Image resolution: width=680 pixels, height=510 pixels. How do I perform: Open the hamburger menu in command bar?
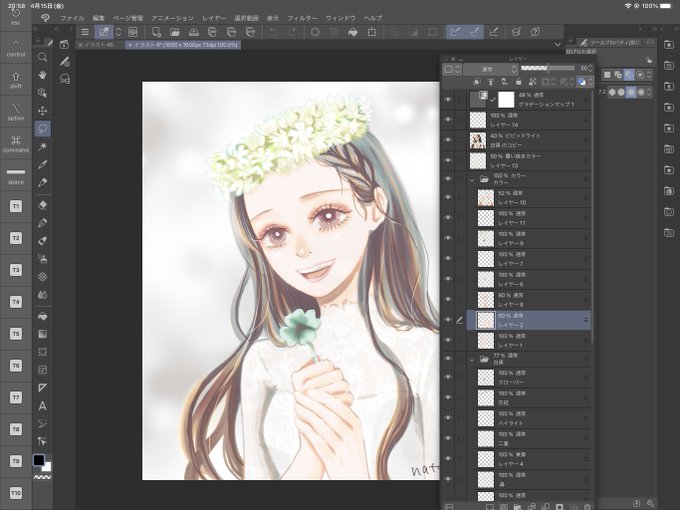pyautogui.click(x=85, y=32)
